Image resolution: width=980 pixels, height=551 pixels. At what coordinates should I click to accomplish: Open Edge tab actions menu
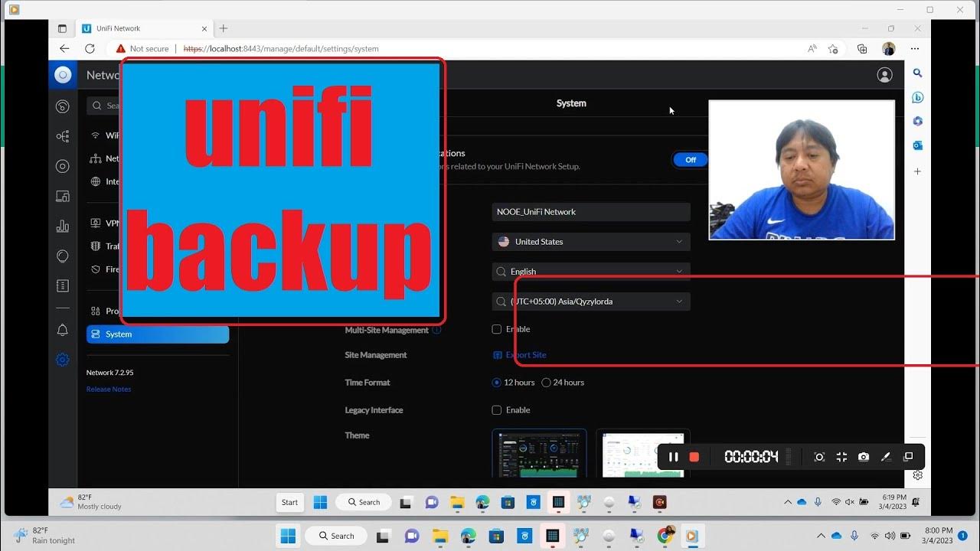62,28
